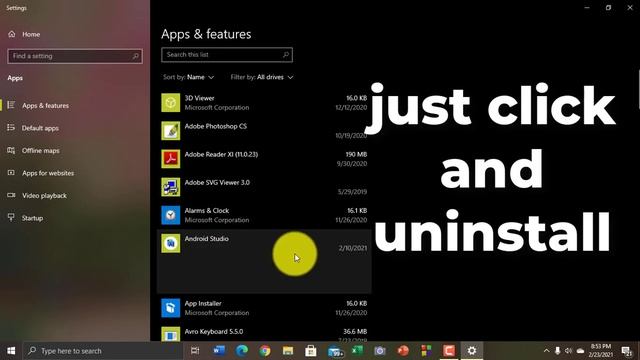Open Microsoft Edge from the taskbar

(x=242, y=351)
